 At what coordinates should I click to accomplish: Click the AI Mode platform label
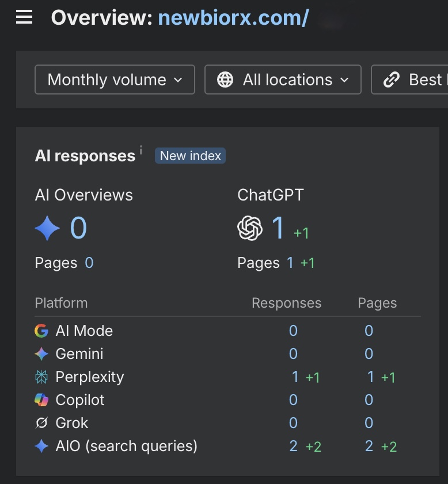84,331
